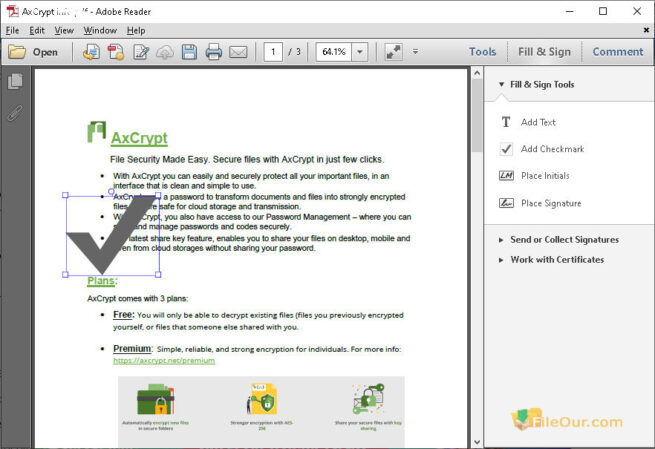Image resolution: width=655 pixels, height=449 pixels.
Task: Click the Create PDF icon
Action: pos(116,52)
